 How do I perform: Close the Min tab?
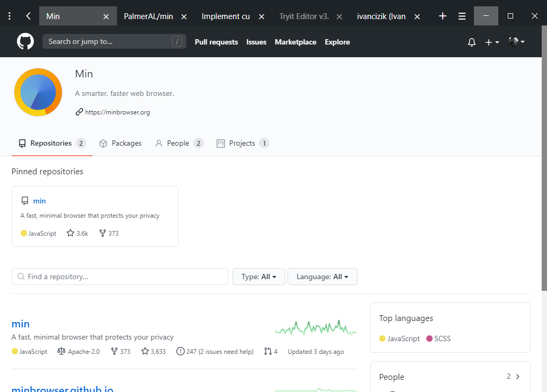click(x=106, y=16)
